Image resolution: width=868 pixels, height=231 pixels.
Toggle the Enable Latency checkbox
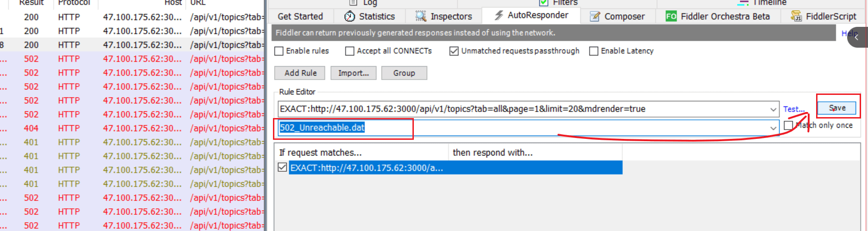pos(594,51)
